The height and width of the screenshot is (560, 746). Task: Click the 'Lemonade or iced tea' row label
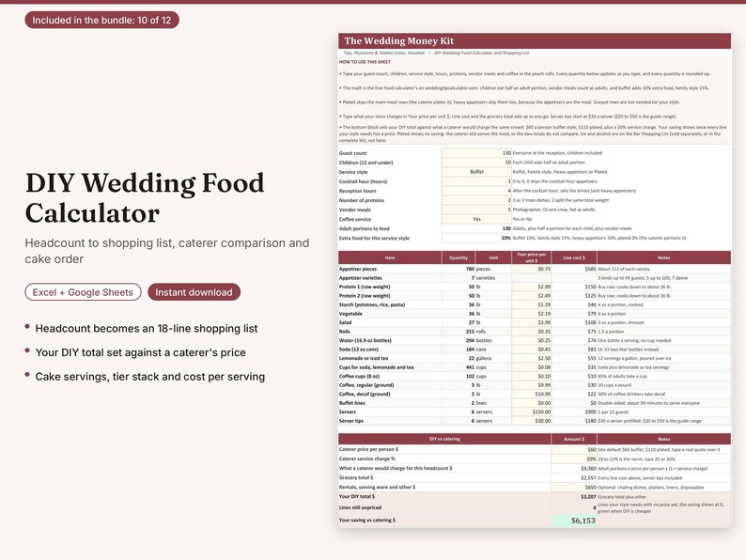coord(364,358)
